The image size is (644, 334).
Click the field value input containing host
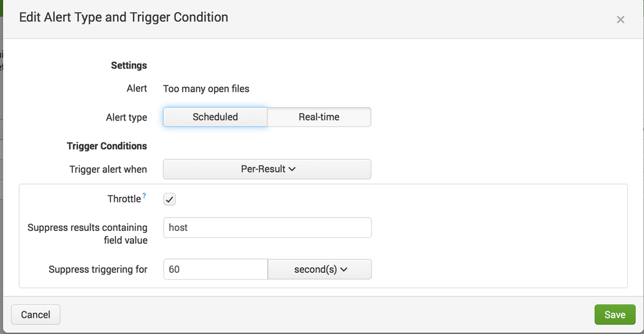pyautogui.click(x=267, y=228)
